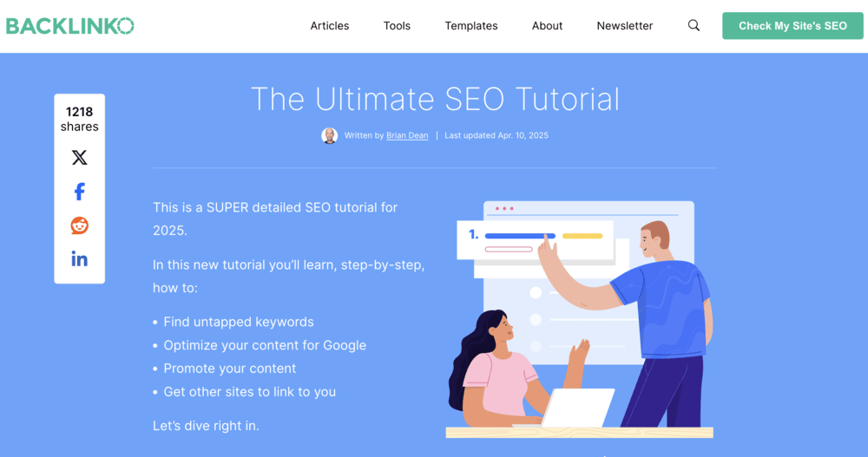Open the Articles menu
868x457 pixels.
[x=329, y=25]
